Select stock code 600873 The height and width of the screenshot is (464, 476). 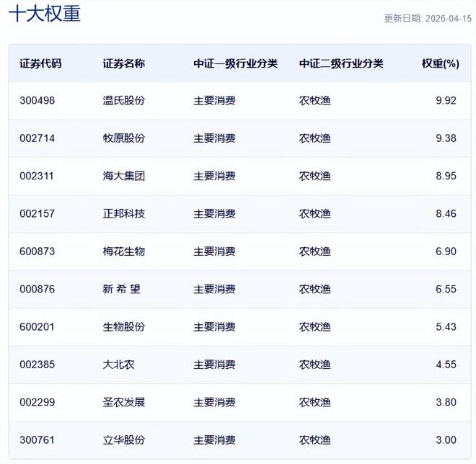[38, 251]
